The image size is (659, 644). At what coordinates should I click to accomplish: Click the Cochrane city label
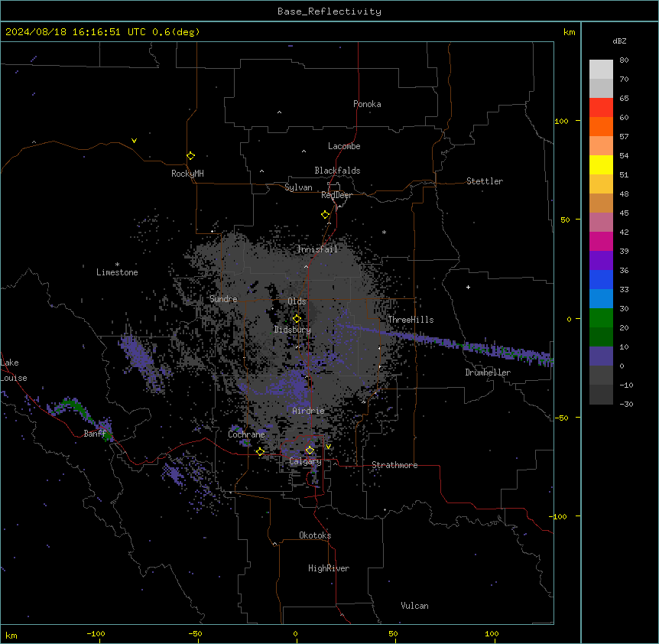(x=246, y=434)
